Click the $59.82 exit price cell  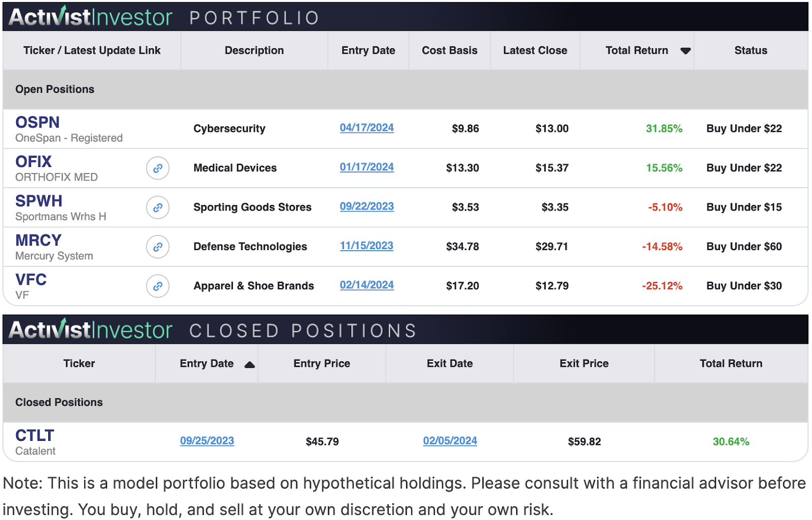point(584,442)
